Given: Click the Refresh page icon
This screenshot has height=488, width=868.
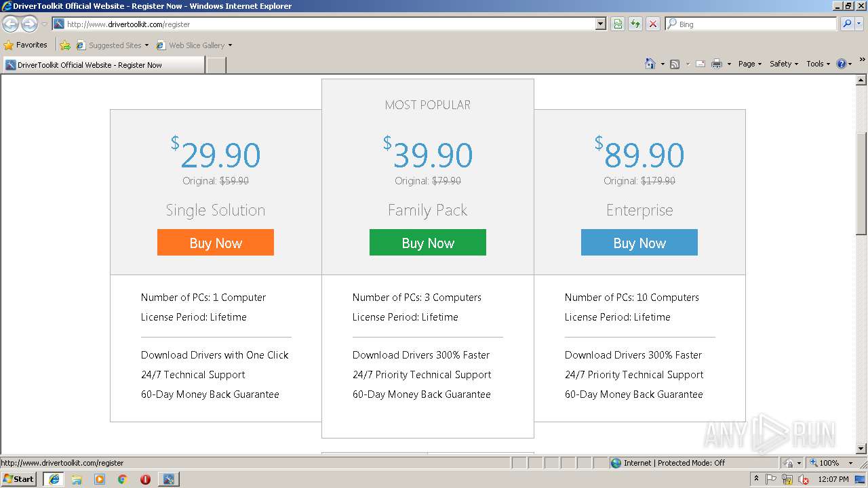Looking at the screenshot, I should point(635,24).
